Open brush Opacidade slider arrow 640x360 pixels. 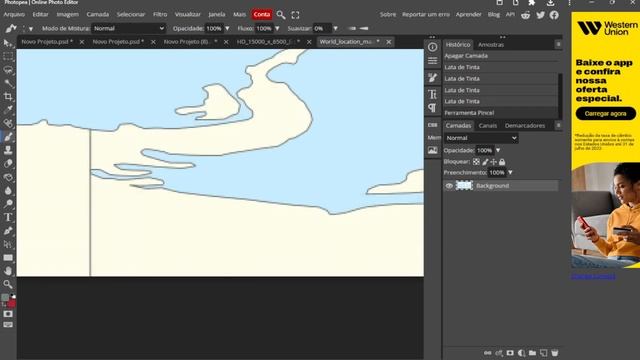227,29
